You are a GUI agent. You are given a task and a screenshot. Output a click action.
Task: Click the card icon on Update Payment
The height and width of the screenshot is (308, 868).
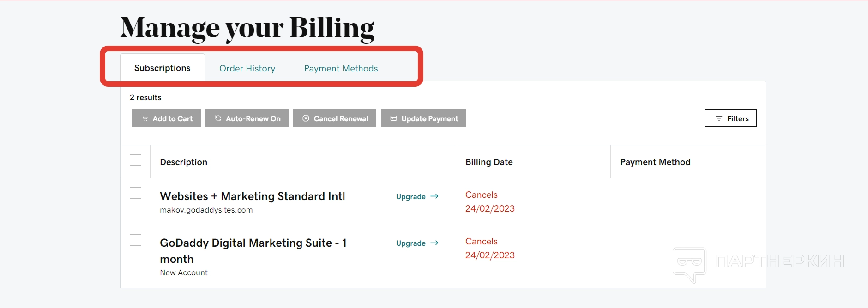point(393,118)
